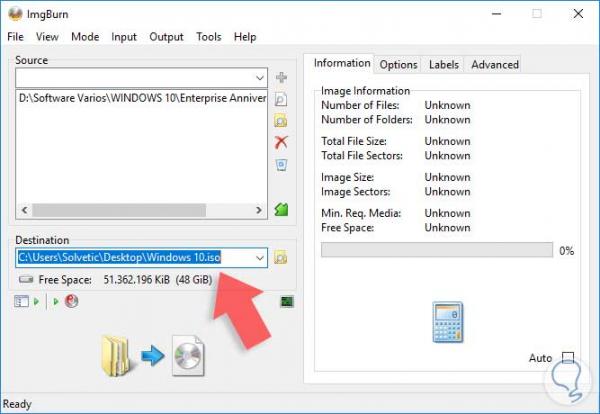Switch to the Labels tab
Viewport: 600px width, 414px height.
pos(443,65)
